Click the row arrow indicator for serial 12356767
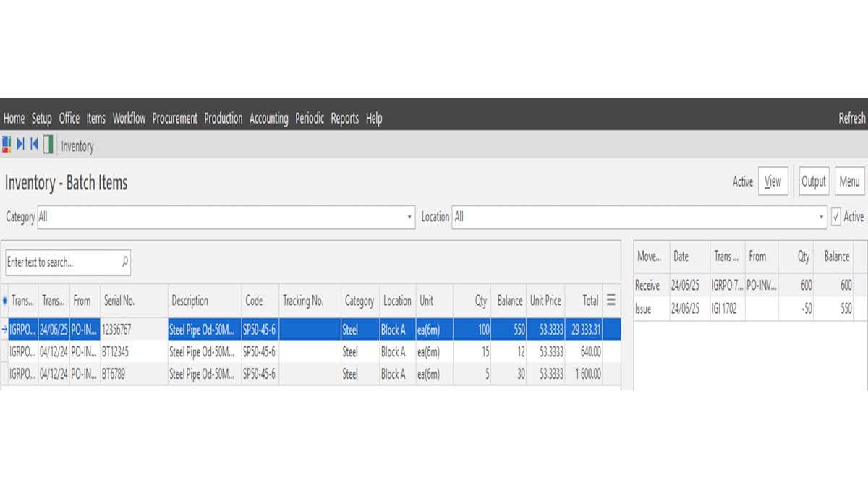The height and width of the screenshot is (488, 868). (x=5, y=330)
